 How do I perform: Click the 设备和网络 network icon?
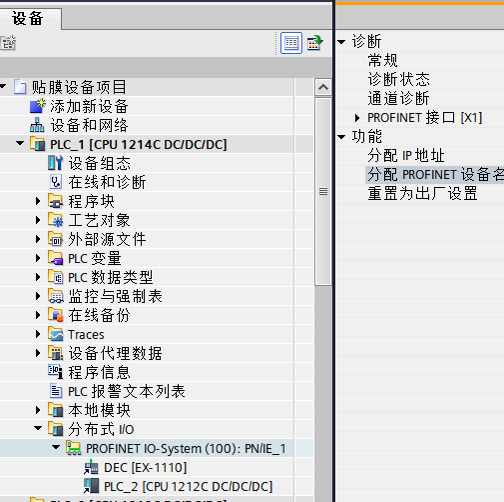coord(37,125)
